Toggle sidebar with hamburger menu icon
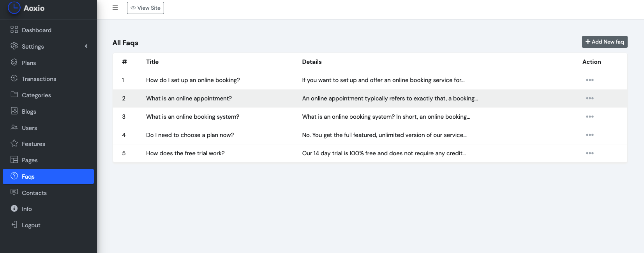644x253 pixels. click(115, 8)
